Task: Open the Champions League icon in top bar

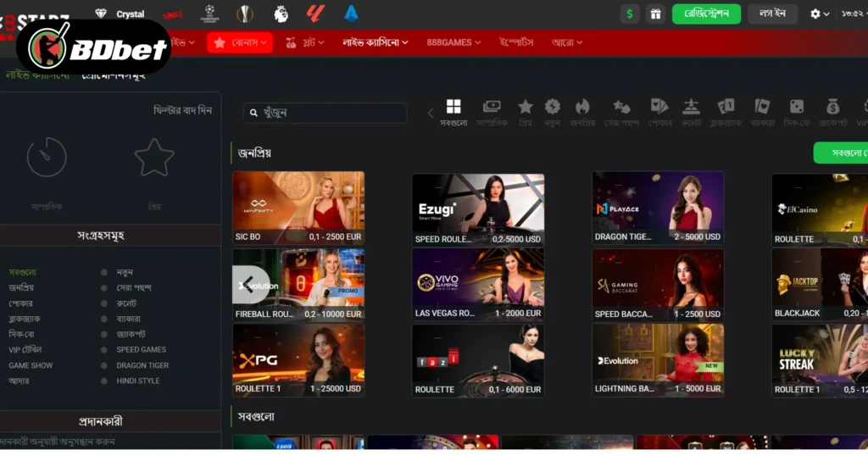Action: [209, 14]
